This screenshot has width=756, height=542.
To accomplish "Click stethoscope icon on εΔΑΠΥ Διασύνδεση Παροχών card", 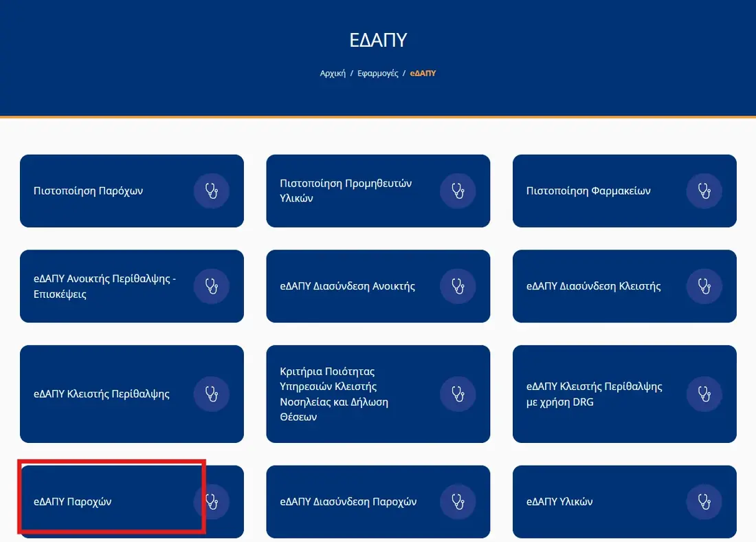I will tap(458, 501).
